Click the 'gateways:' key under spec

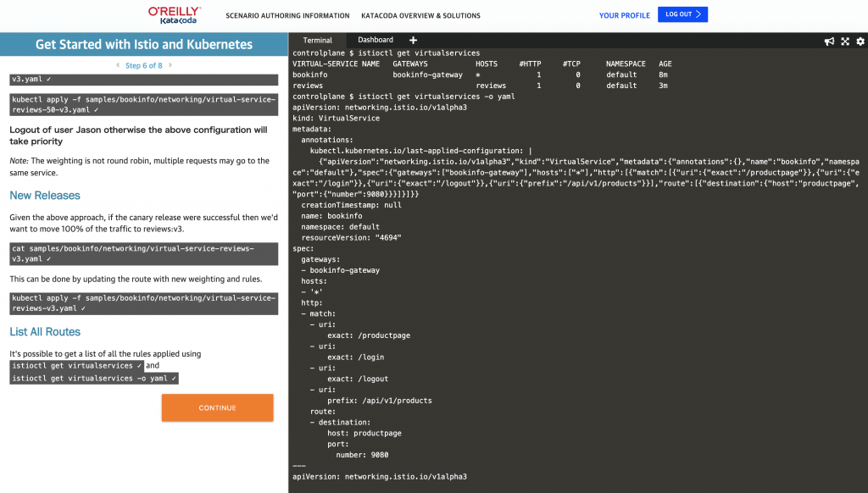320,259
